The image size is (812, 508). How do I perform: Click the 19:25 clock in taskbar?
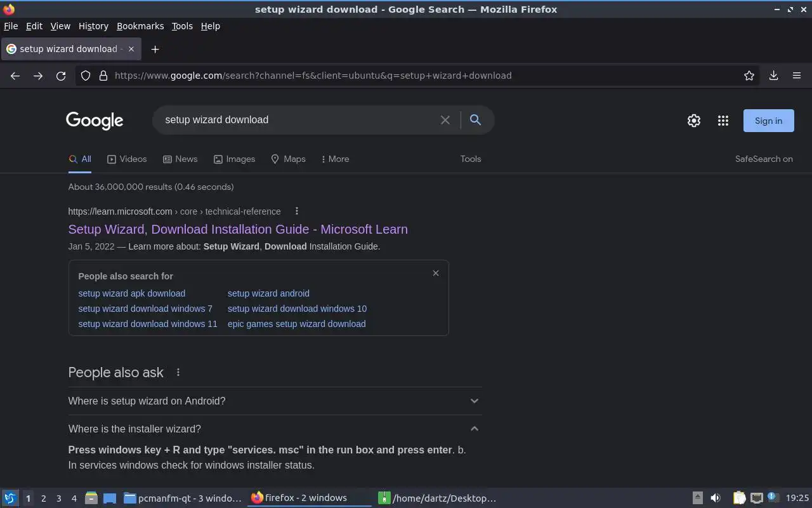click(x=797, y=498)
